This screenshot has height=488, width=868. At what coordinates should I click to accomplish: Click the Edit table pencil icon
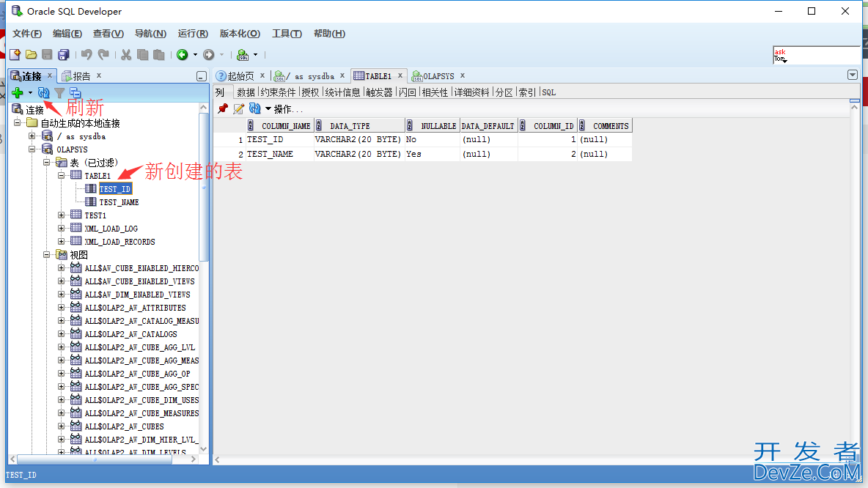coord(238,108)
